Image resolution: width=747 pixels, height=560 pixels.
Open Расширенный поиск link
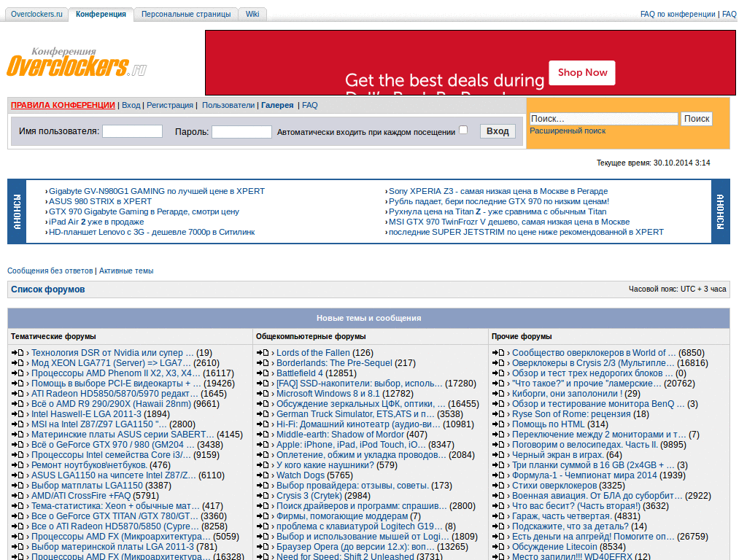(x=568, y=131)
